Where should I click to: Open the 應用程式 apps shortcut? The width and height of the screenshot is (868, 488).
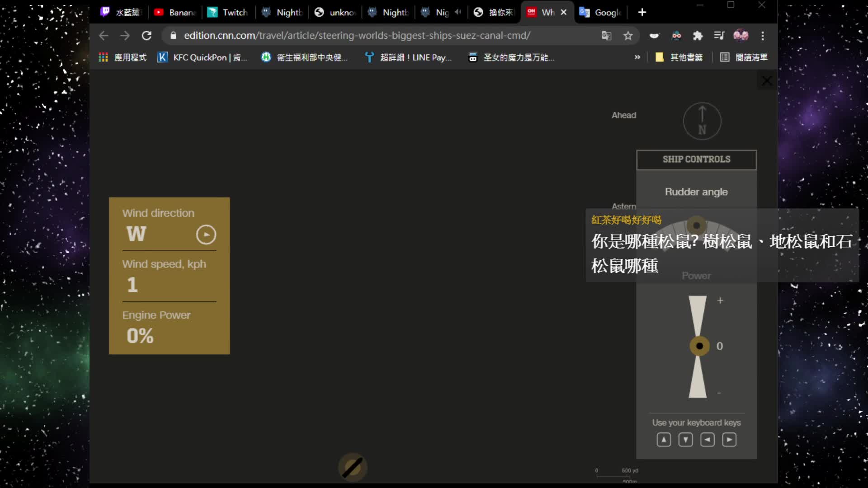pos(123,57)
